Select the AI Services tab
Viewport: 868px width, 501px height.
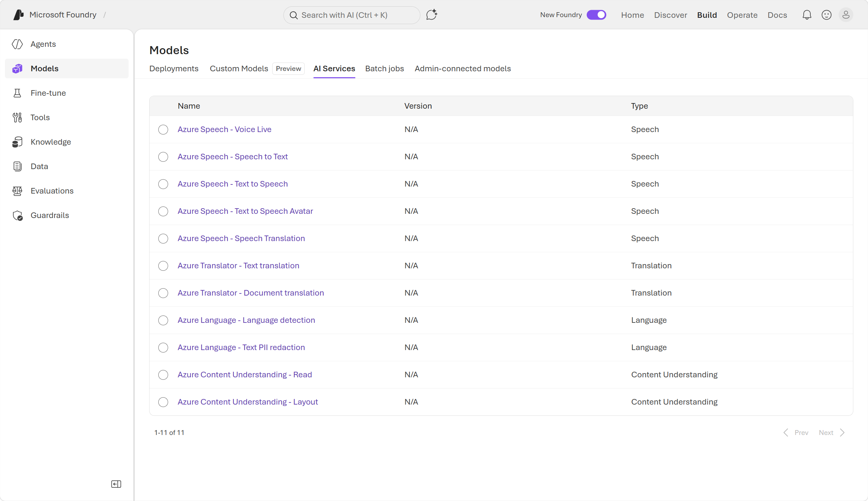pyautogui.click(x=334, y=68)
